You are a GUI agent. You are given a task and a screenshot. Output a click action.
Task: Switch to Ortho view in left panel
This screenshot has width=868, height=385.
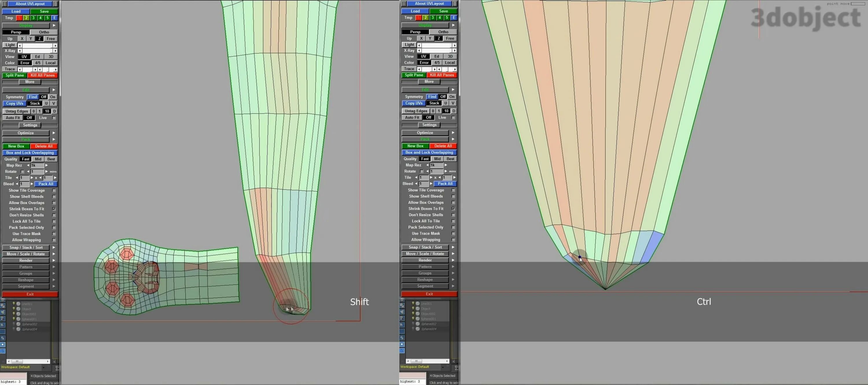[44, 32]
